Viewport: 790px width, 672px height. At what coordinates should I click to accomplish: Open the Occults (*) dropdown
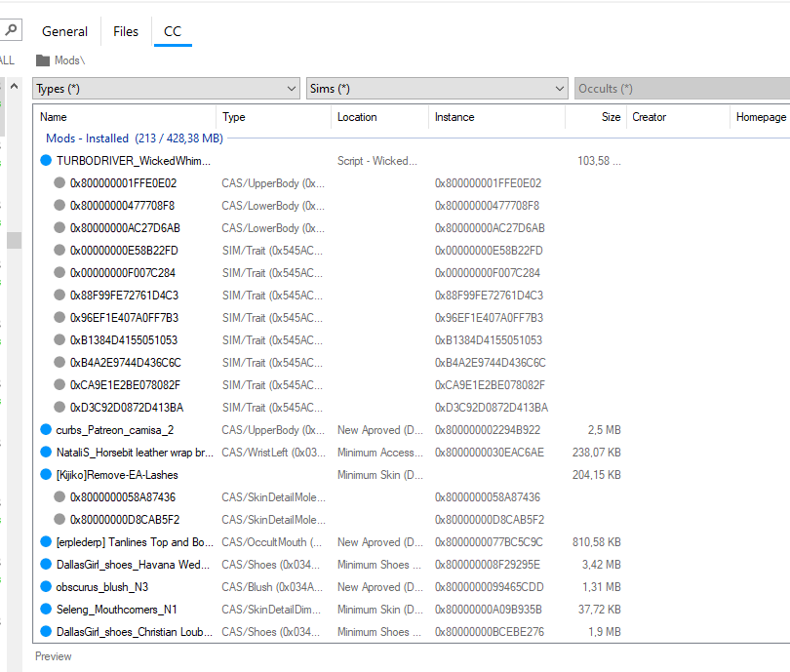(x=682, y=89)
